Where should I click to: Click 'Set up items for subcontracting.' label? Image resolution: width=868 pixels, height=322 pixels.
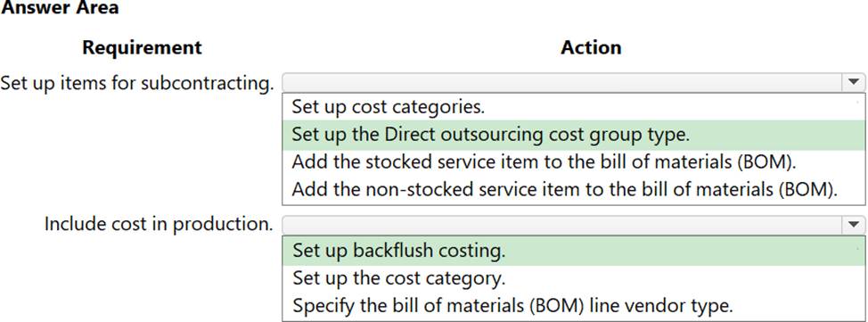[137, 83]
